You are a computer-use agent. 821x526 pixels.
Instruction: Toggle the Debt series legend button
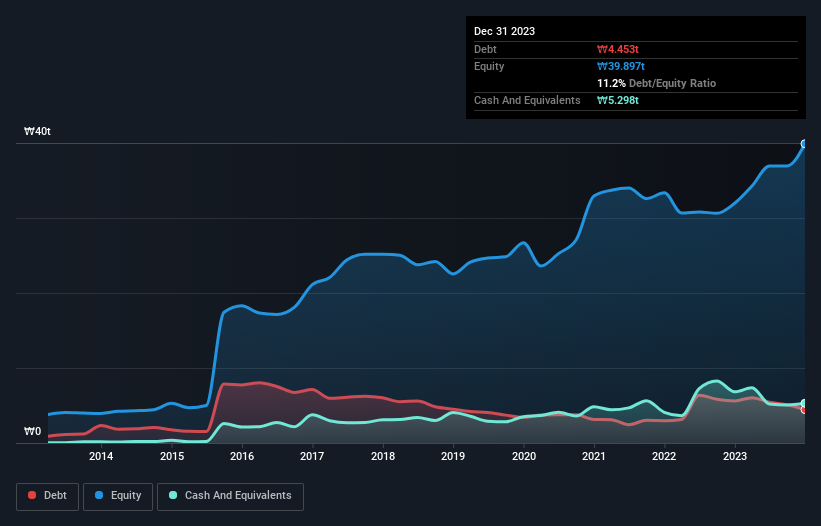47,496
